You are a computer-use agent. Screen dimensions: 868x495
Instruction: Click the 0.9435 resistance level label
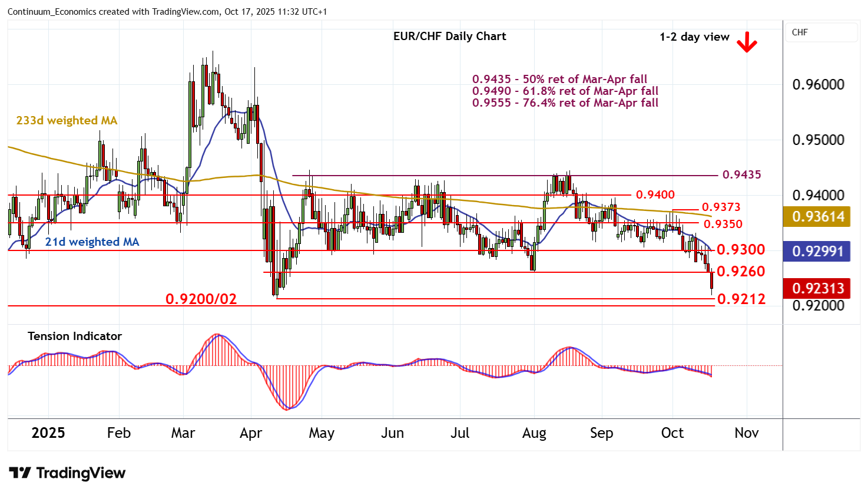pyautogui.click(x=741, y=174)
